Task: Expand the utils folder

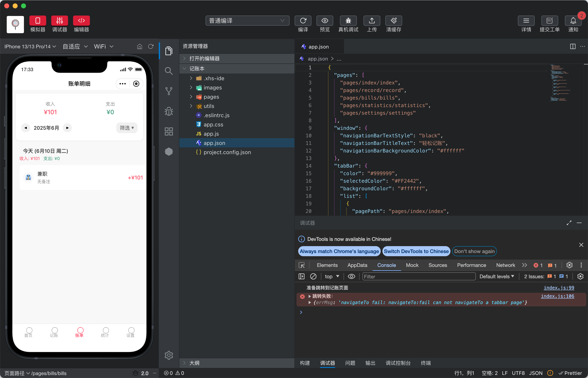Action: [237, 106]
